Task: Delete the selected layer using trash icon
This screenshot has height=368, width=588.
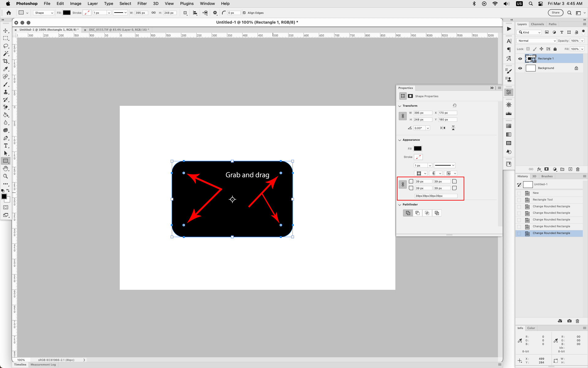Action: click(578, 169)
